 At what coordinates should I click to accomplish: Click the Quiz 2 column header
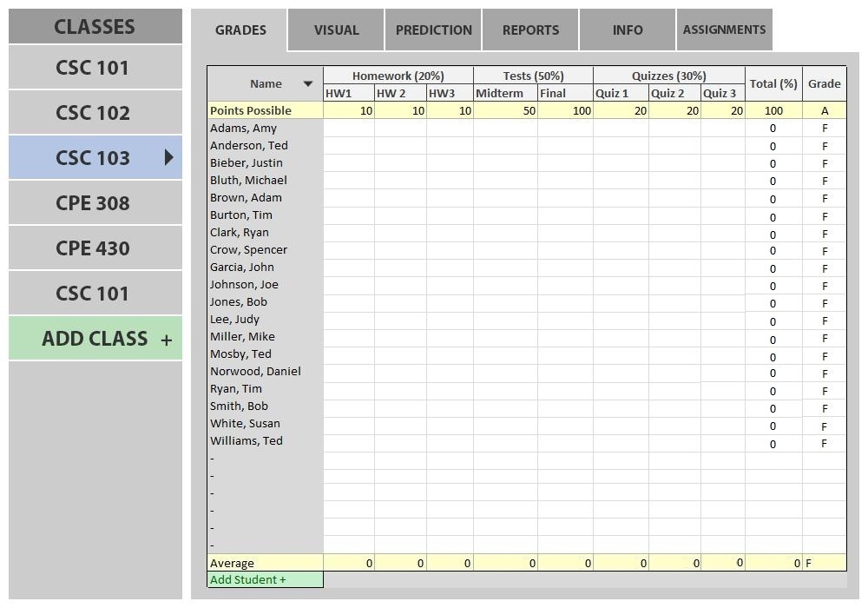(x=667, y=93)
